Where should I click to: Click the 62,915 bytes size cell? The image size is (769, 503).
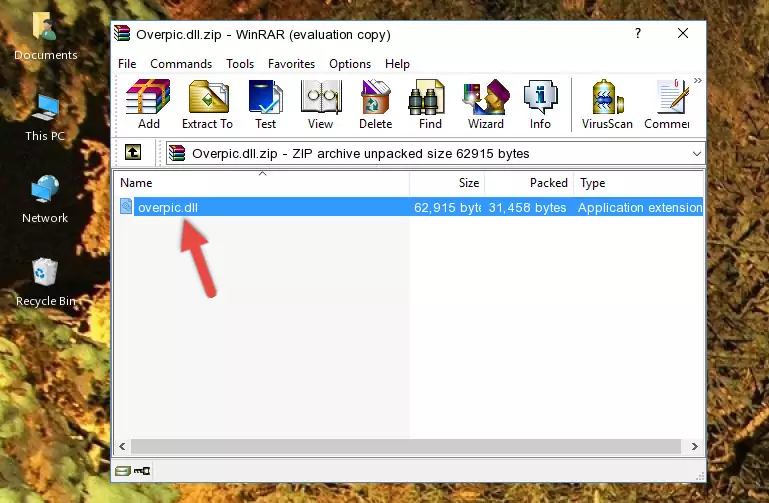pos(447,207)
